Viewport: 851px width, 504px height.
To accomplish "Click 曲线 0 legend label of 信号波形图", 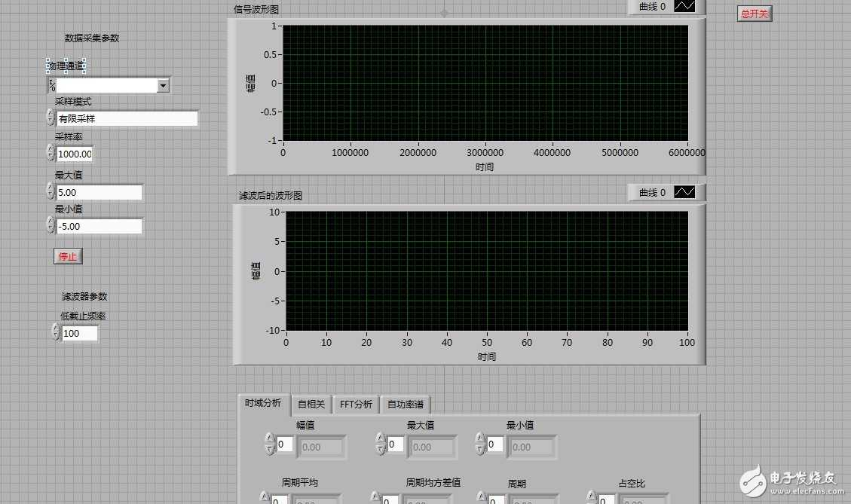I will click(652, 7).
